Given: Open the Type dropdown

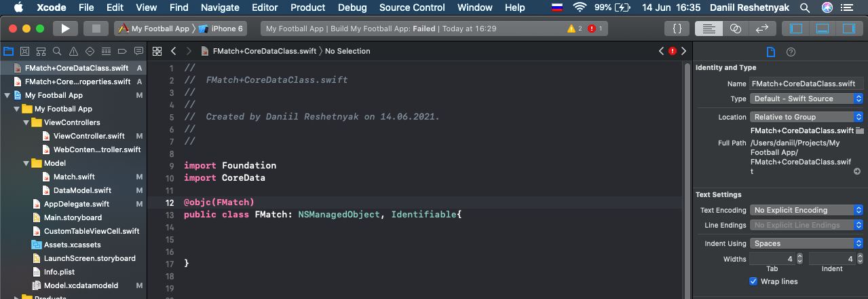Looking at the screenshot, I should point(806,99).
